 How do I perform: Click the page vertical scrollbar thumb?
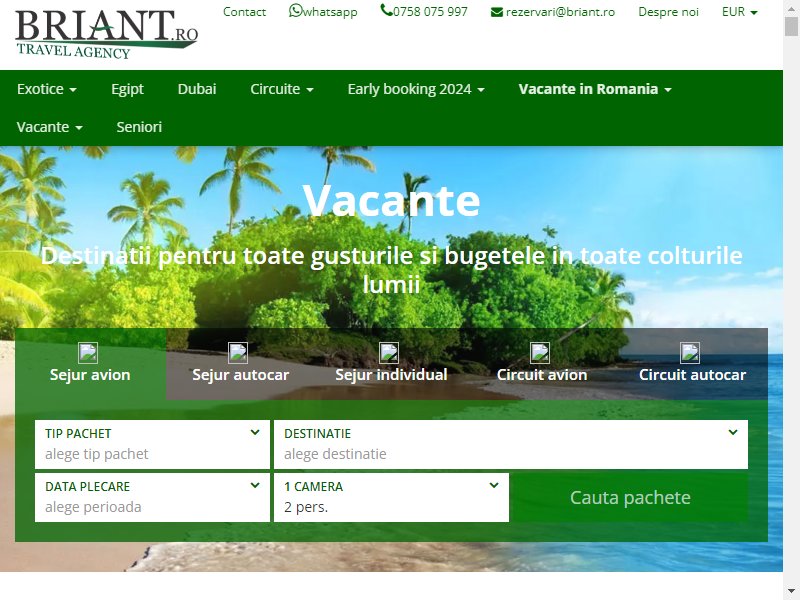(x=791, y=27)
